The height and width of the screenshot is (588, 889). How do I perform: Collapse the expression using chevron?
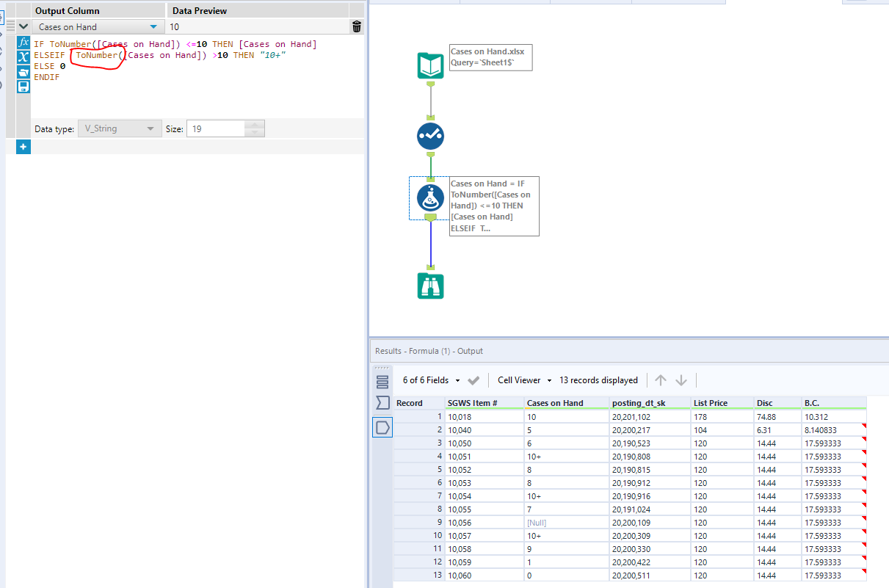point(23,27)
